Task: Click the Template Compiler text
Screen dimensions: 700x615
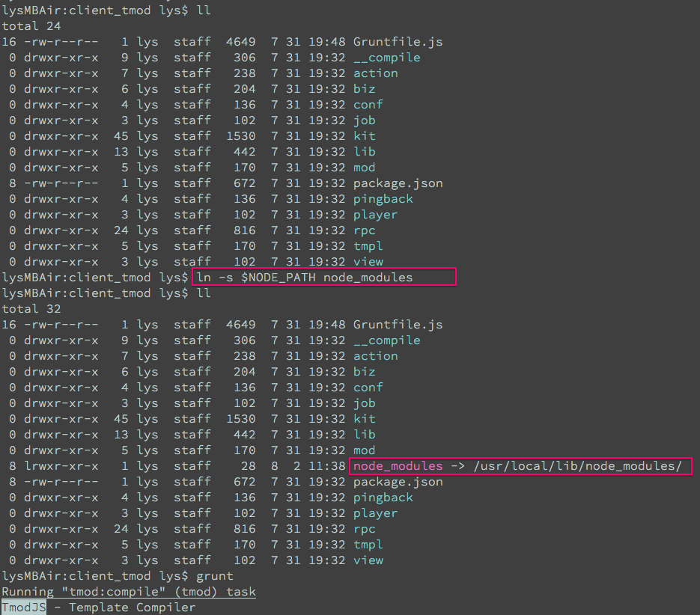Action: tap(133, 608)
